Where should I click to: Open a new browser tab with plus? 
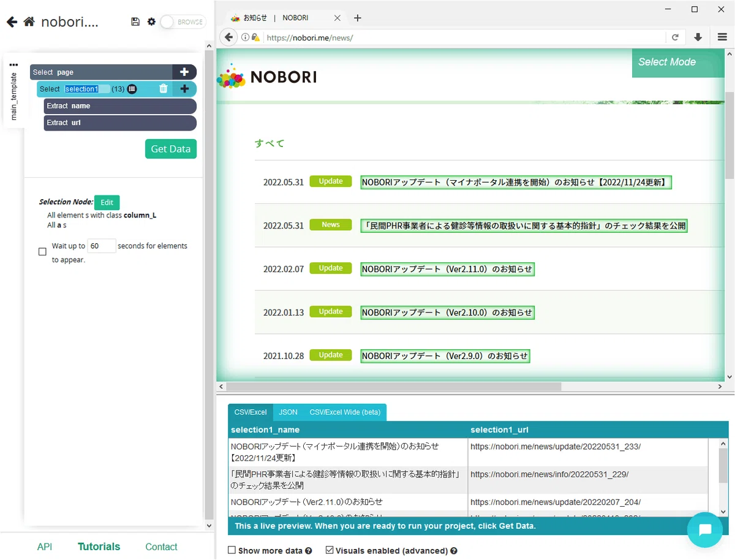(358, 18)
